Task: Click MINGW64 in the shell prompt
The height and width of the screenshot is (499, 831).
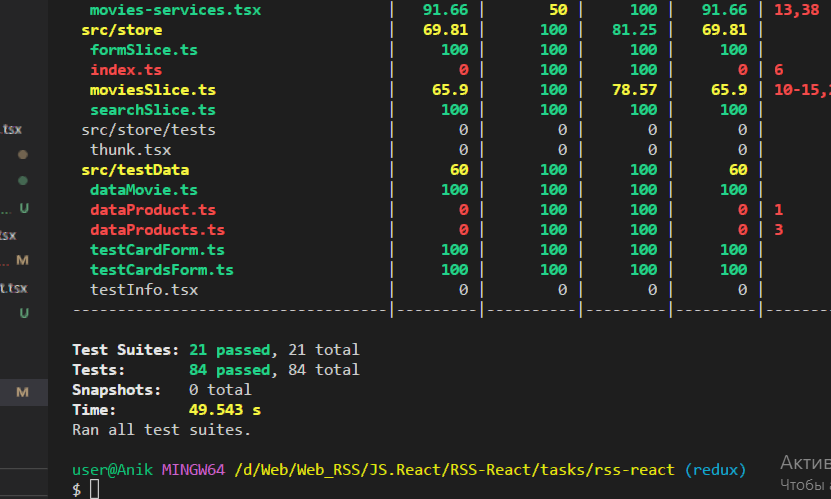Action: pyautogui.click(x=193, y=470)
